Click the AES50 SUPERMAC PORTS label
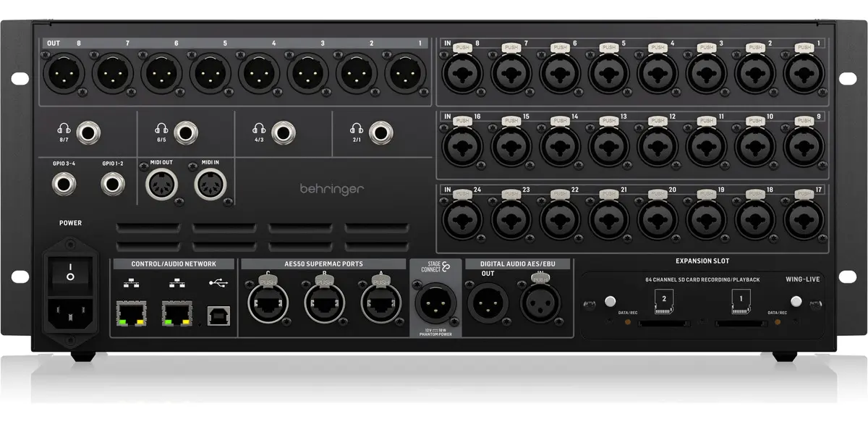This screenshot has width=868, height=422. [323, 264]
